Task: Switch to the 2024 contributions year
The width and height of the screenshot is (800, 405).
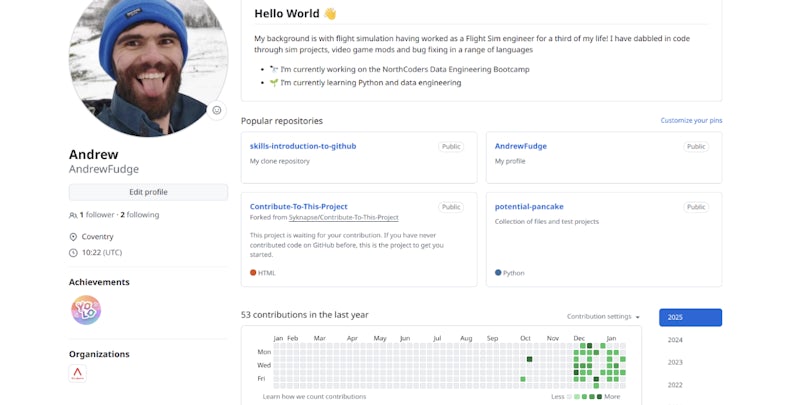Action: coord(675,340)
